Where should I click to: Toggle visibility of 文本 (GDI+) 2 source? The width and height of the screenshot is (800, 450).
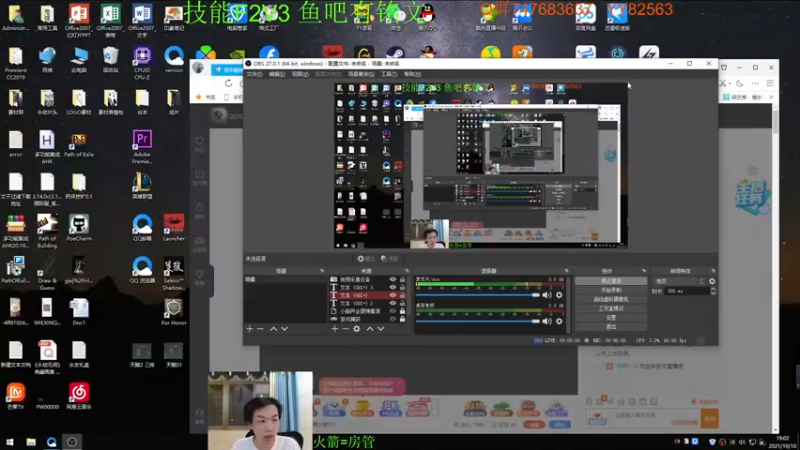pyautogui.click(x=392, y=303)
